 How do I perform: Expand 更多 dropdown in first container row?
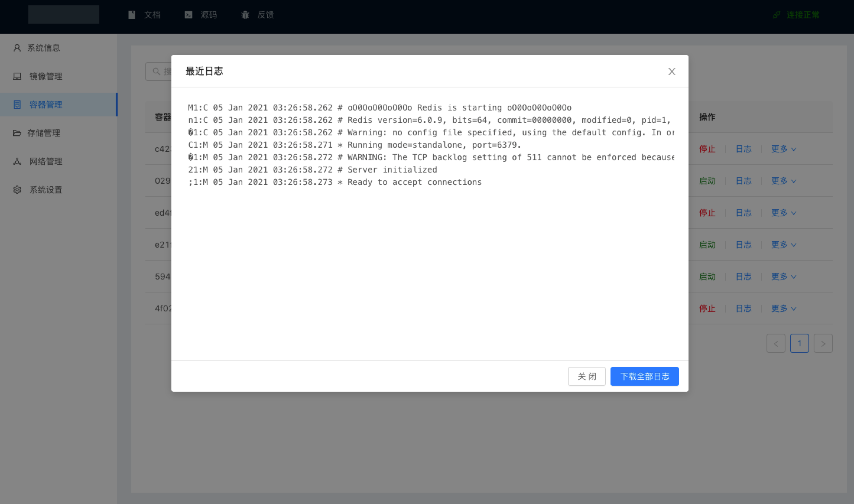[783, 149]
